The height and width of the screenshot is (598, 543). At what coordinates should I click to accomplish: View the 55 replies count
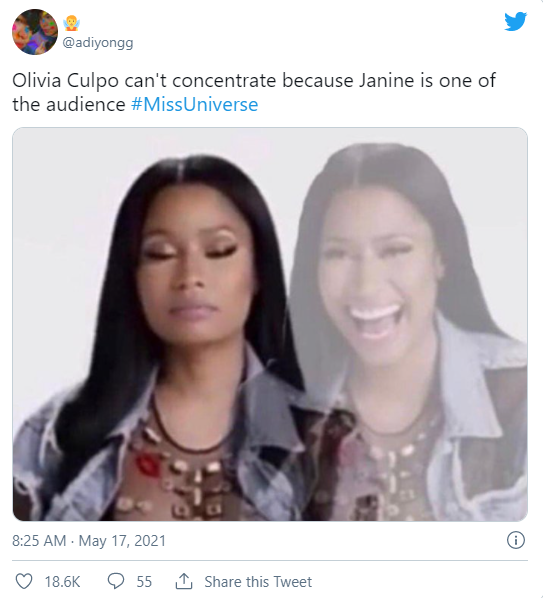coord(144,582)
